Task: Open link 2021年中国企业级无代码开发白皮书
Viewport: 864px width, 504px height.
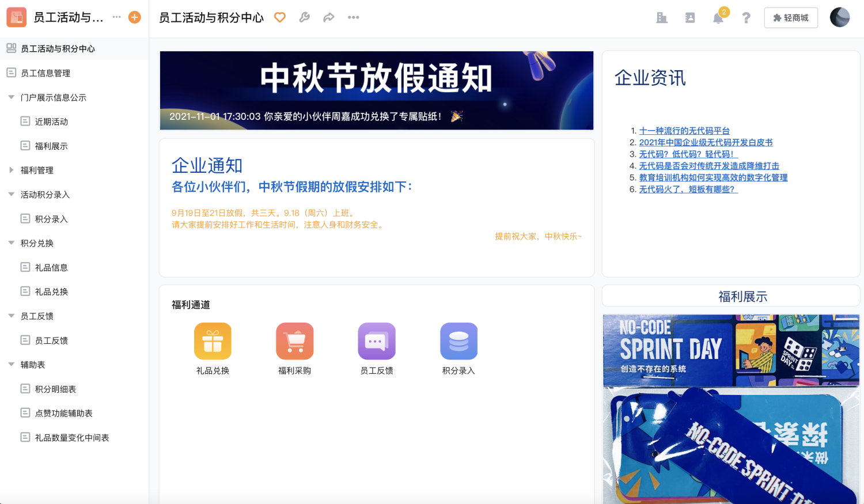Action: pos(706,142)
